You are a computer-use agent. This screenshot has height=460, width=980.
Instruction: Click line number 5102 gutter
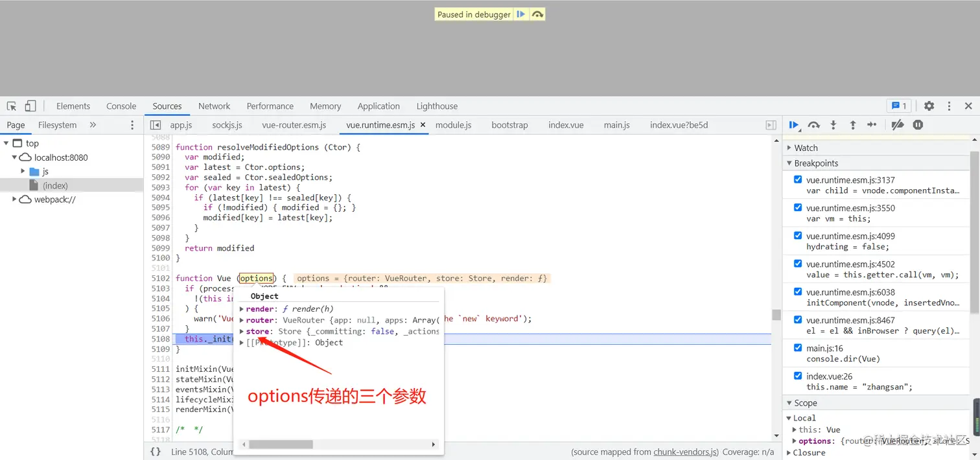[161, 278]
